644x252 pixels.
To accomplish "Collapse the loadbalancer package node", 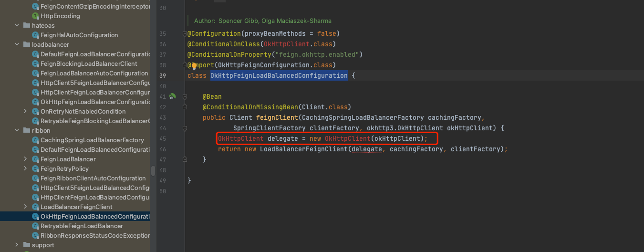I will (x=17, y=44).
